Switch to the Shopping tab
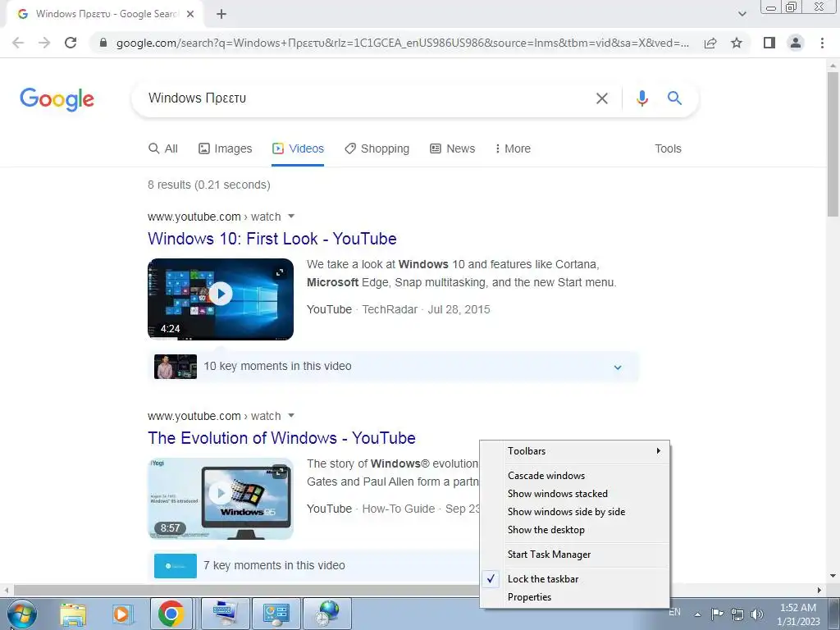Screen dimensions: 840x630 [377, 148]
